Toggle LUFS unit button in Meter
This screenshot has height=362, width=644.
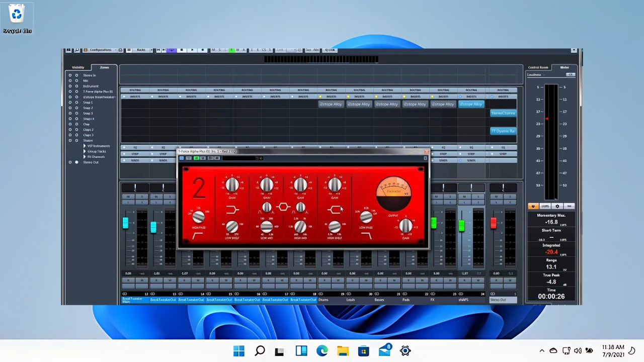coord(545,206)
